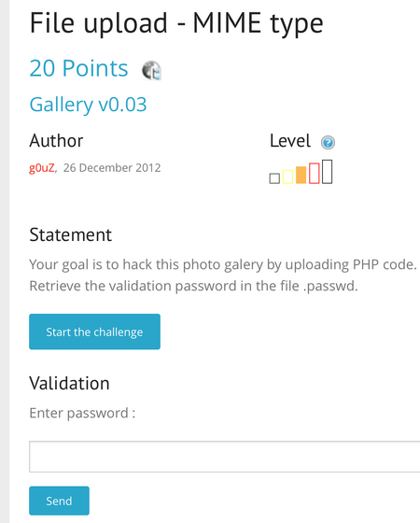Open the Level help question-mark icon

(x=328, y=142)
